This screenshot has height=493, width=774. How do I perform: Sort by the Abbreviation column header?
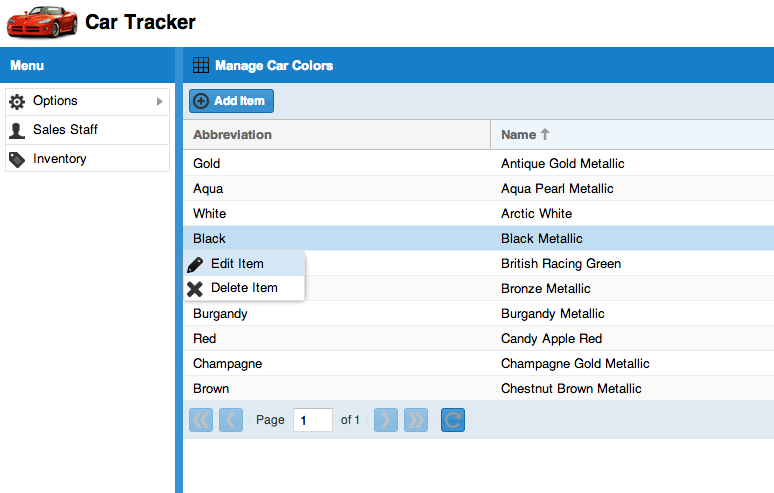pyautogui.click(x=232, y=134)
